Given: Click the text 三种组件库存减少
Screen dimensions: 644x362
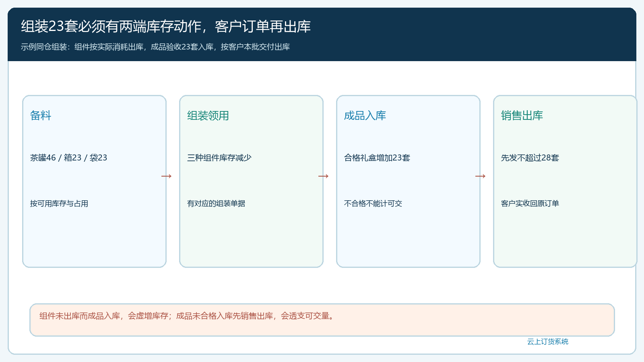Looking at the screenshot, I should coord(219,158).
